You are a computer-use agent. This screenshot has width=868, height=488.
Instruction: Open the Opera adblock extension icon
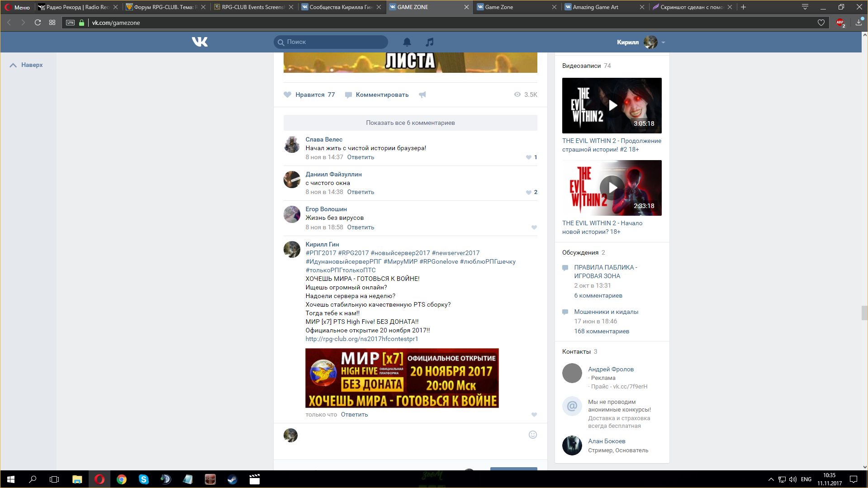coord(840,23)
